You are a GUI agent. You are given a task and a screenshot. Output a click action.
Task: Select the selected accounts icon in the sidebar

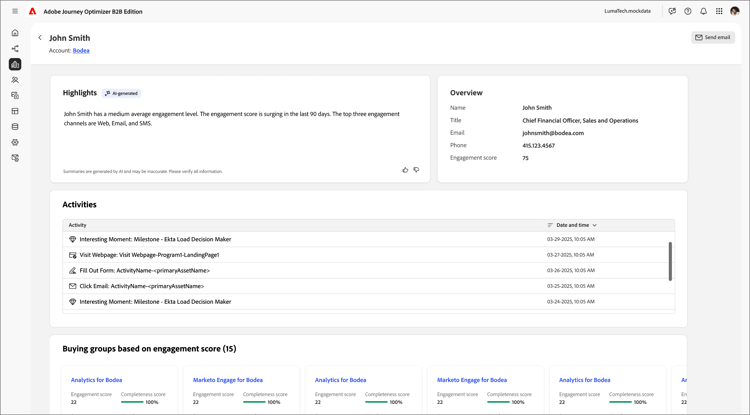(15, 64)
